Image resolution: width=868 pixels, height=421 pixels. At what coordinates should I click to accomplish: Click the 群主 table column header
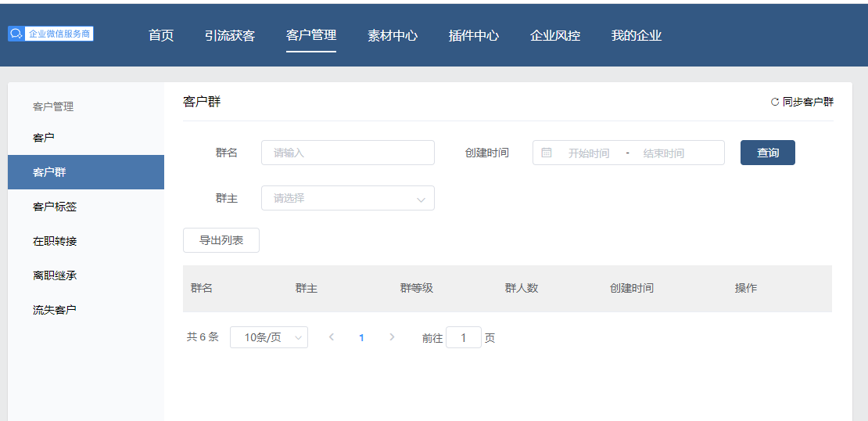(306, 288)
